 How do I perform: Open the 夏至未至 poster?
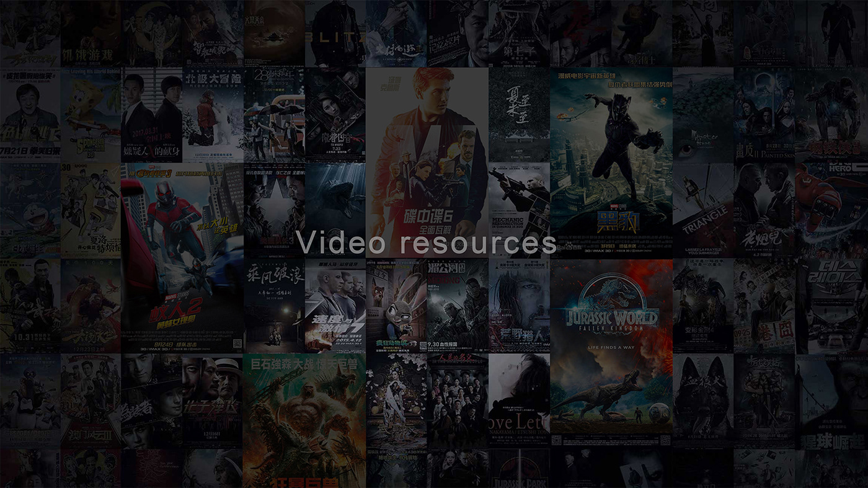click(x=518, y=115)
